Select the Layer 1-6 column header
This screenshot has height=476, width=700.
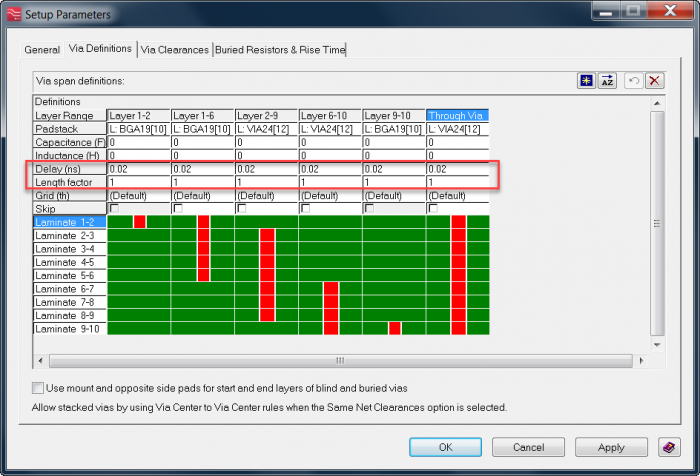tap(203, 116)
